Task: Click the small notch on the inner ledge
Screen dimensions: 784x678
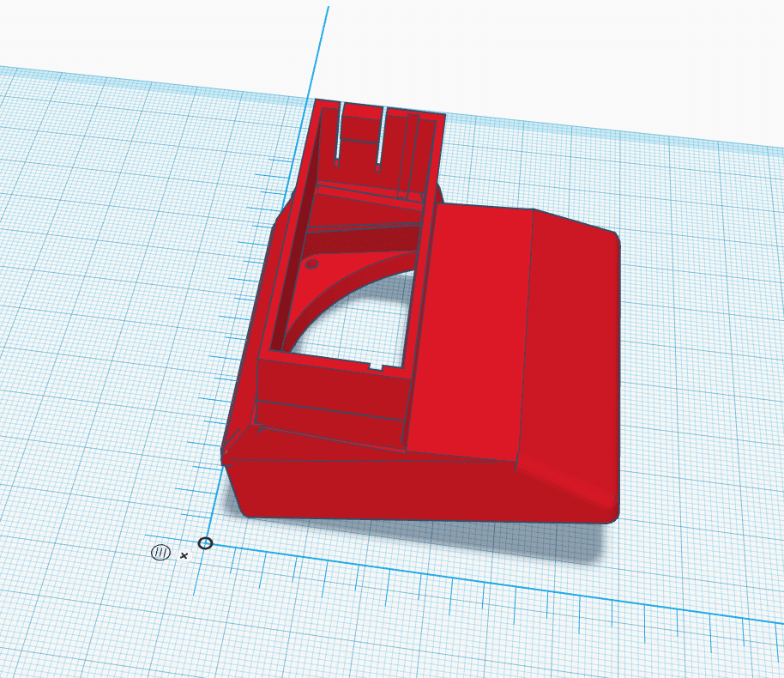Action: point(376,366)
